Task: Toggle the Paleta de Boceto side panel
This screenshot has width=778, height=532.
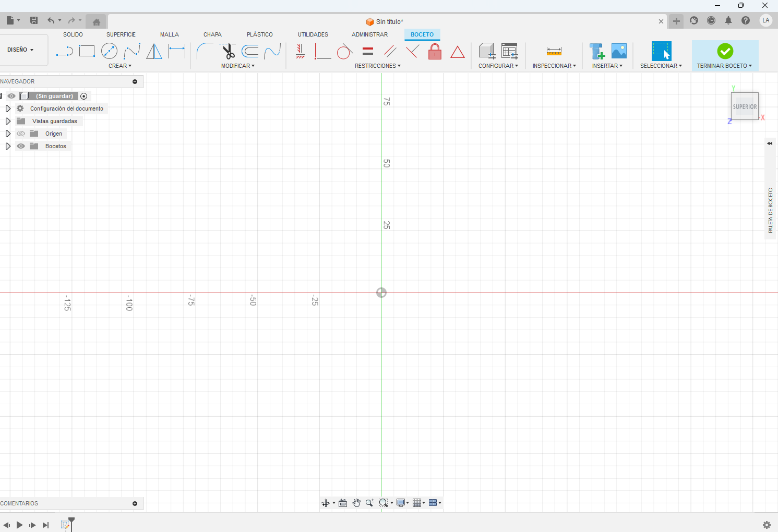Action: point(770,143)
